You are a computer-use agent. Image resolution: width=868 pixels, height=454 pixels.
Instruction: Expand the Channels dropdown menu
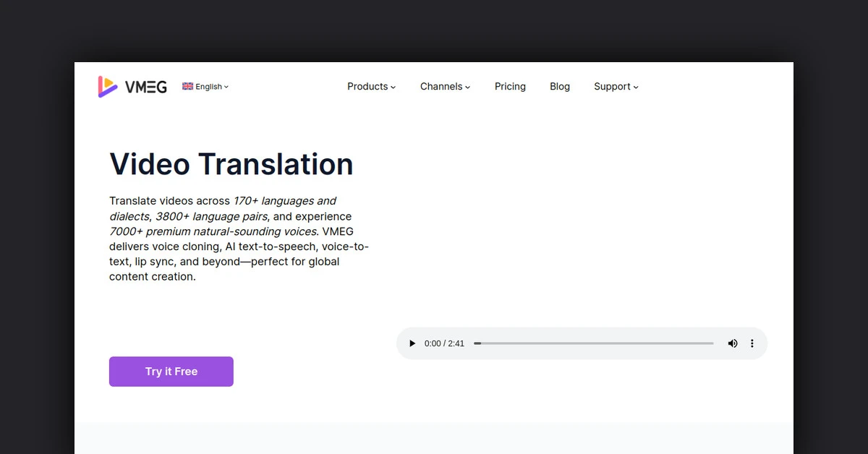pos(444,86)
